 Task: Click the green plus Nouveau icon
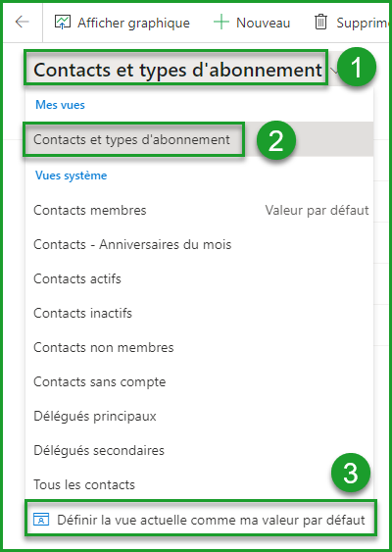click(221, 23)
